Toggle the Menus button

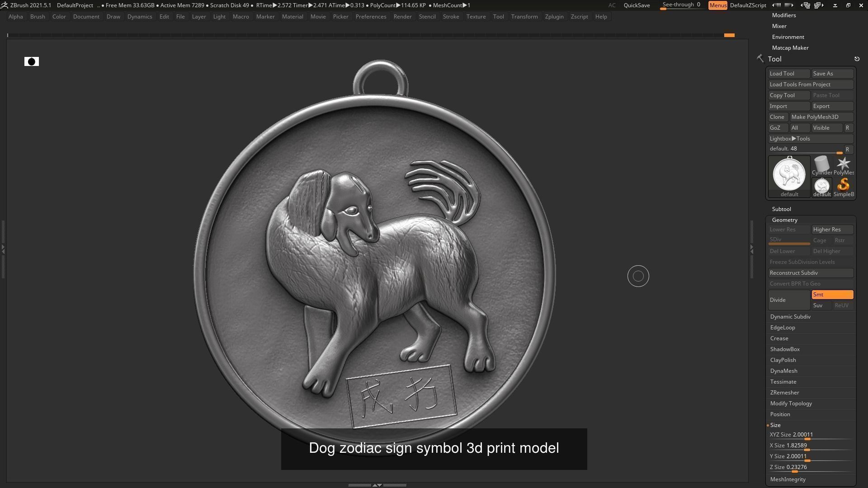tap(718, 5)
